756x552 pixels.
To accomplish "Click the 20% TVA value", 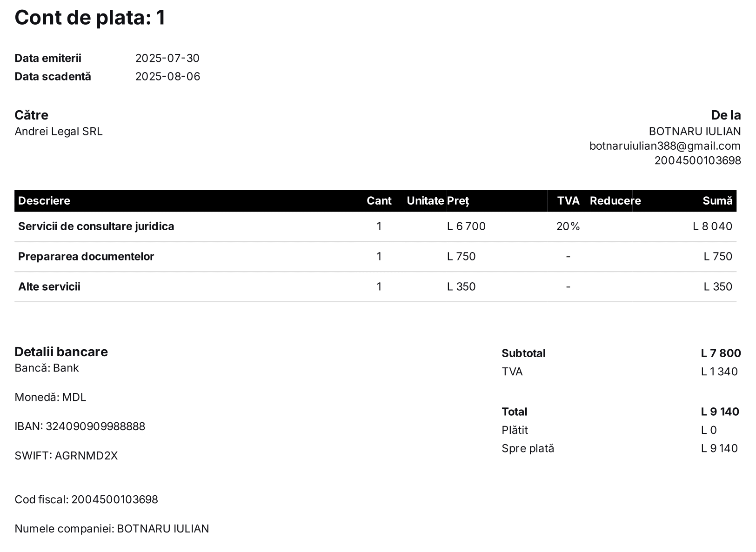I will tap(568, 226).
